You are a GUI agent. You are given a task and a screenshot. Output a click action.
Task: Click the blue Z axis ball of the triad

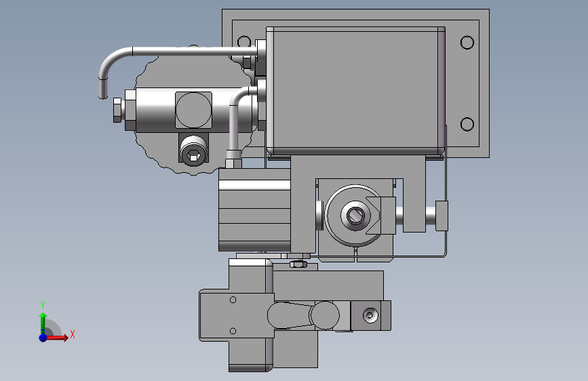43,338
